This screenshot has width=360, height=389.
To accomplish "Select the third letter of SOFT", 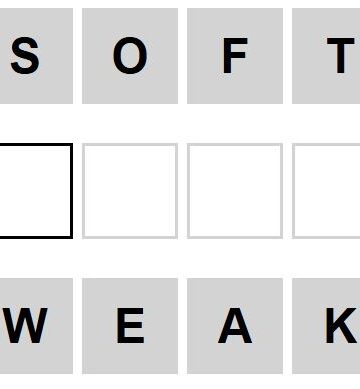I will click(235, 56).
